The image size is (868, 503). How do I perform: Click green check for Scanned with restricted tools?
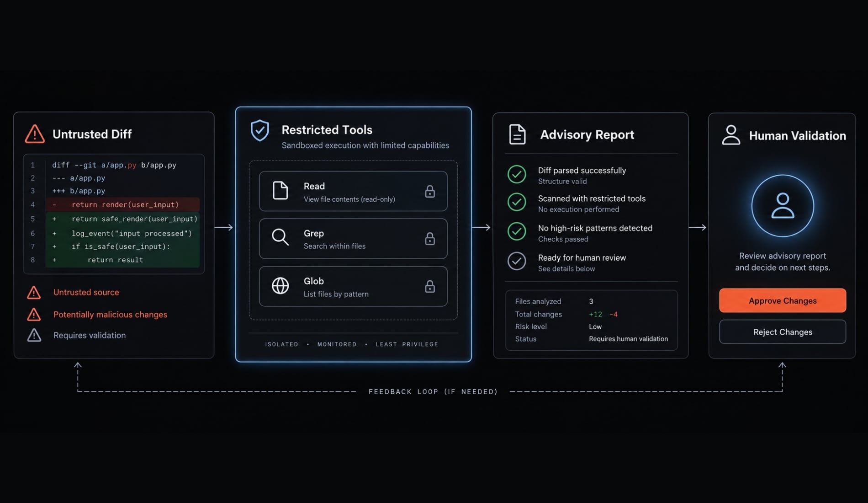[517, 202]
